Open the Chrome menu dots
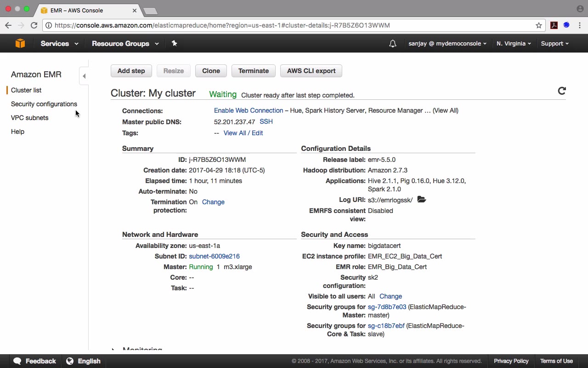 click(x=580, y=25)
